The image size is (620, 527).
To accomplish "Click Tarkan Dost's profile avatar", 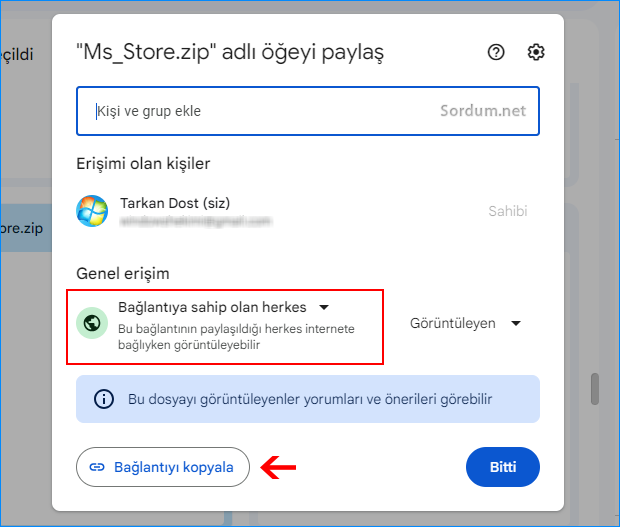I will click(92, 211).
